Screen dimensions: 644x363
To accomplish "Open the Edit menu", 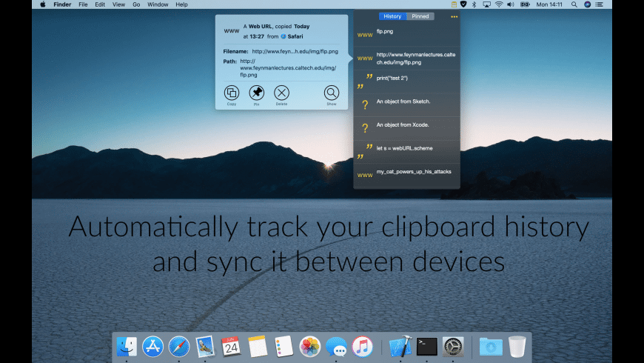I will 100,4.
